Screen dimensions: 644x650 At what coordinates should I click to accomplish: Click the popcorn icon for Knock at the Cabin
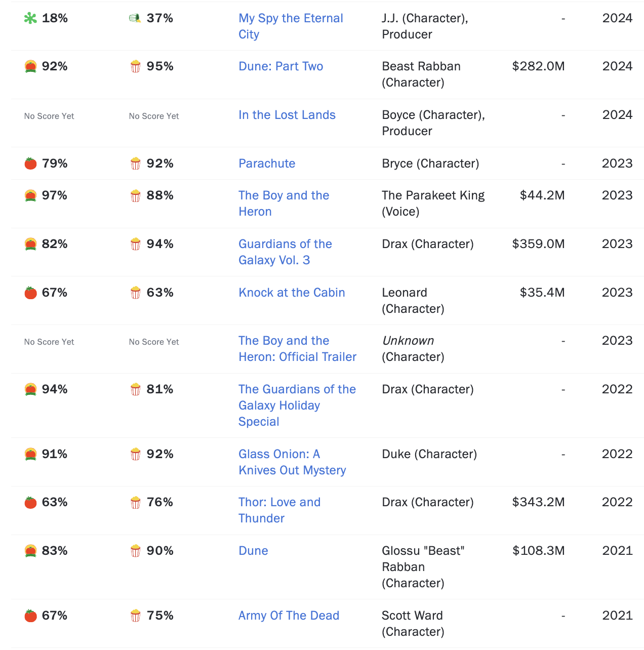[135, 293]
